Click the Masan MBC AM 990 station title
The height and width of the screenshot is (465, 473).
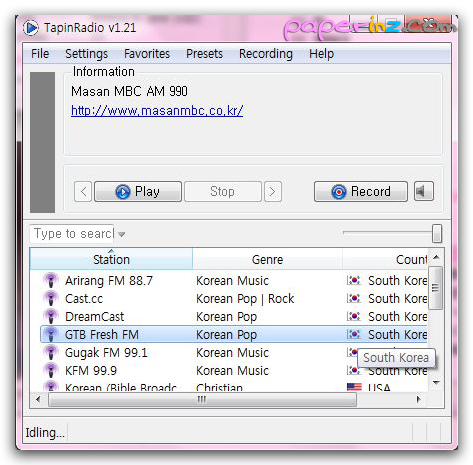click(x=129, y=91)
